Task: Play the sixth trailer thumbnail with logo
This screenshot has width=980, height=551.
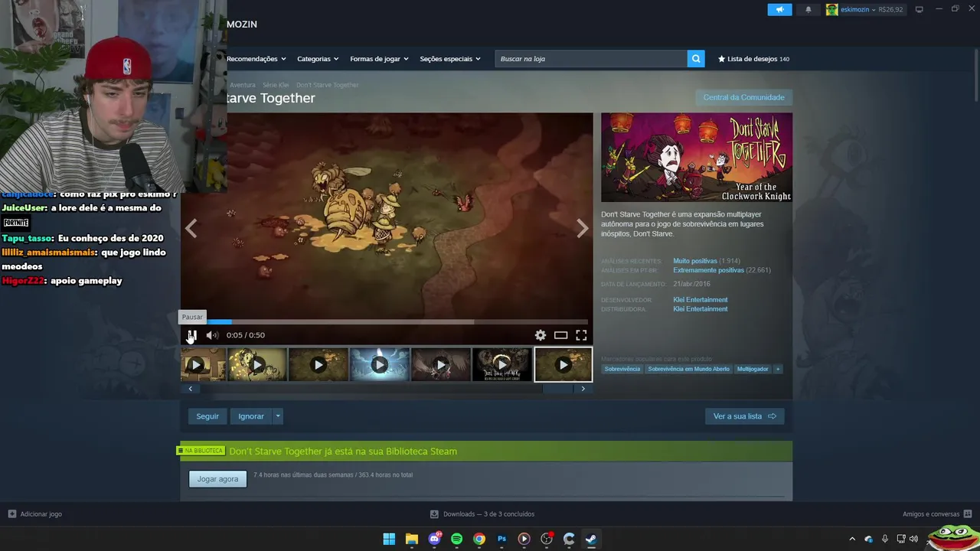Action: [502, 365]
